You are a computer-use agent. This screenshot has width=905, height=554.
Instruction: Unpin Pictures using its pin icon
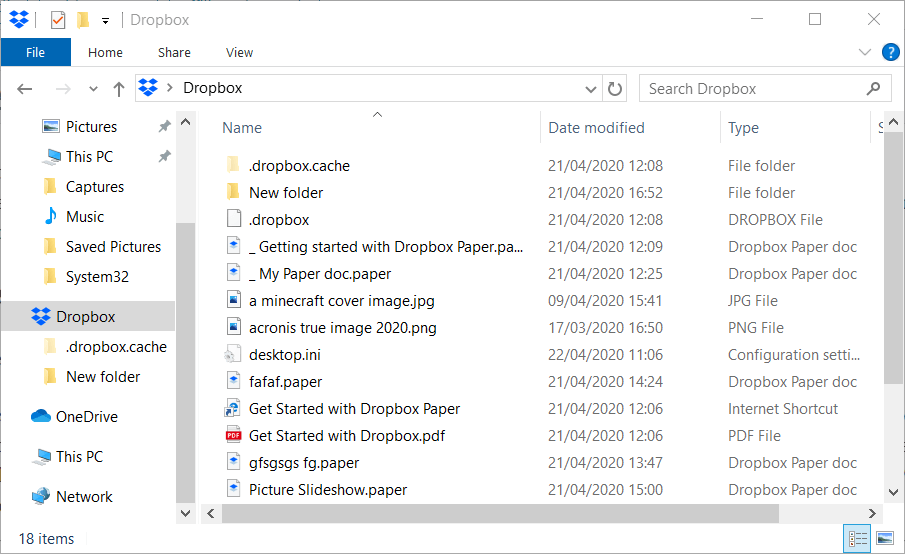164,126
